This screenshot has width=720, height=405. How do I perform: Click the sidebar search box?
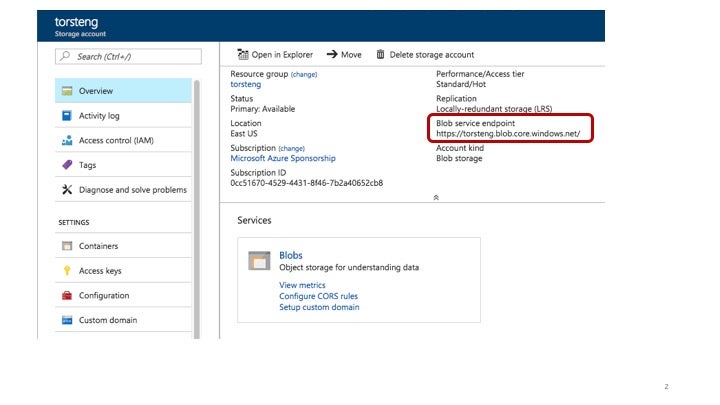pos(128,57)
